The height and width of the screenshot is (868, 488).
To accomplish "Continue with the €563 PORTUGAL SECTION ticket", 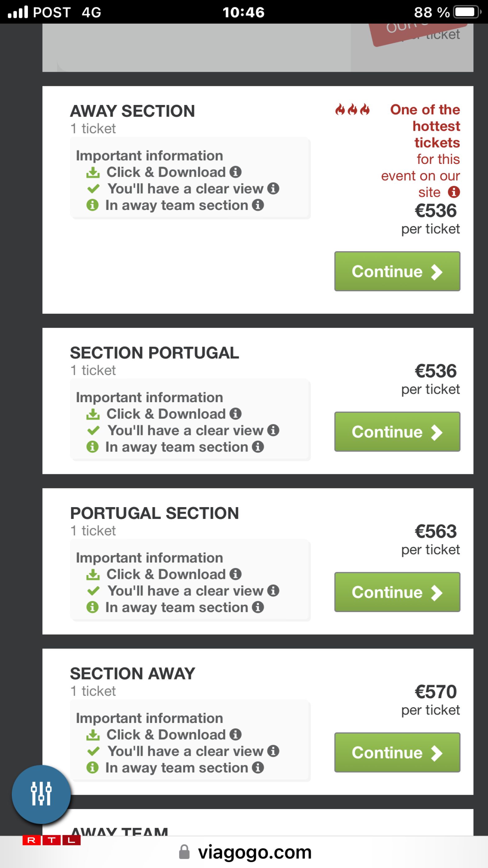I will pyautogui.click(x=397, y=592).
